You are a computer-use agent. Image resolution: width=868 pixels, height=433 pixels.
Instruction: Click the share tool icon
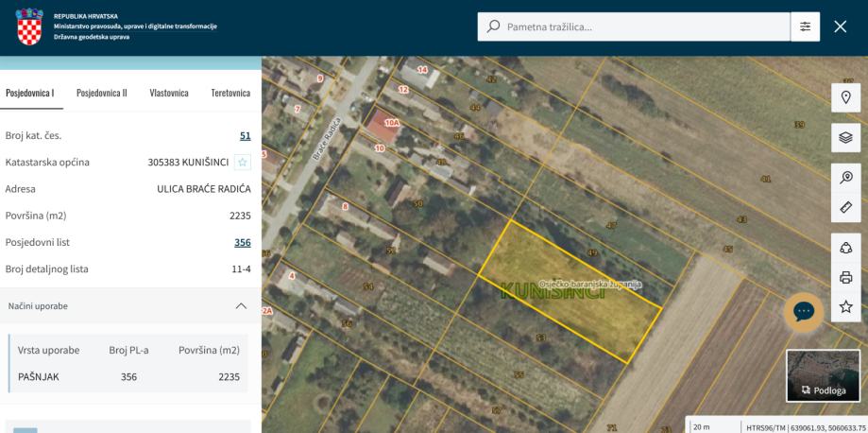845,248
